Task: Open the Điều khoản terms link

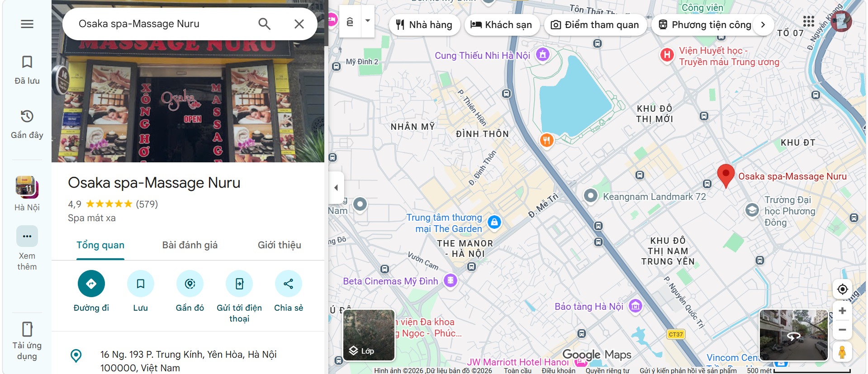Action: tap(559, 370)
